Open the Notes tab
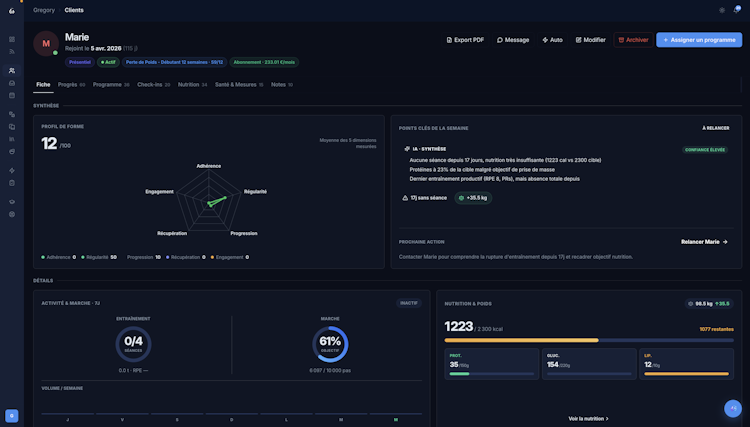750x427 pixels. [282, 85]
